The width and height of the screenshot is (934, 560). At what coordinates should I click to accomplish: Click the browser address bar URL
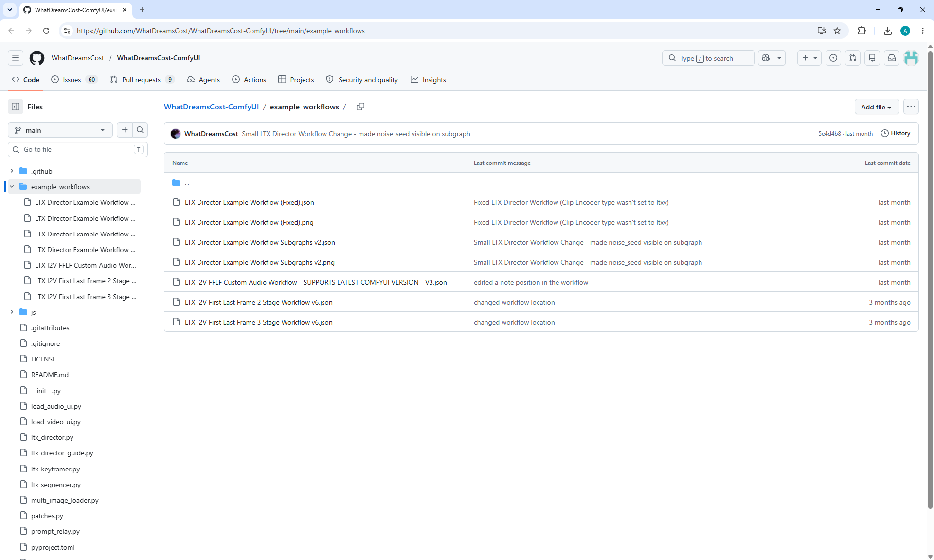pyautogui.click(x=221, y=31)
